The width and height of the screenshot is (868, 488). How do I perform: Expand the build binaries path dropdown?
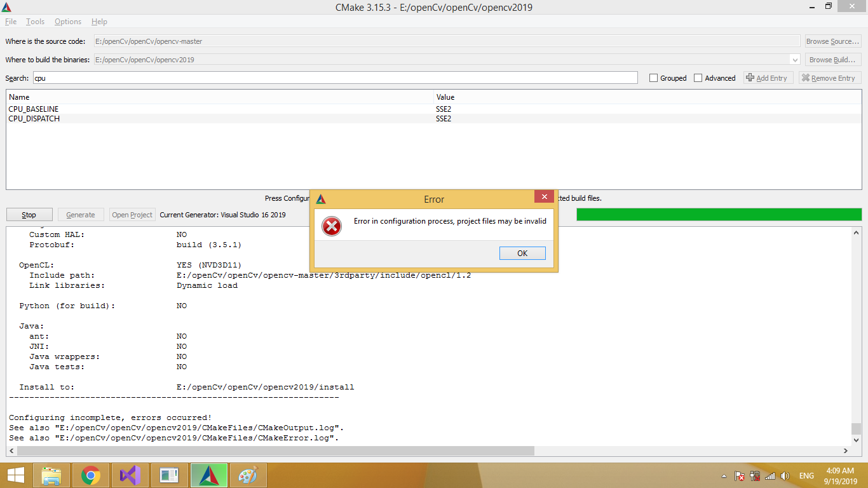click(794, 60)
